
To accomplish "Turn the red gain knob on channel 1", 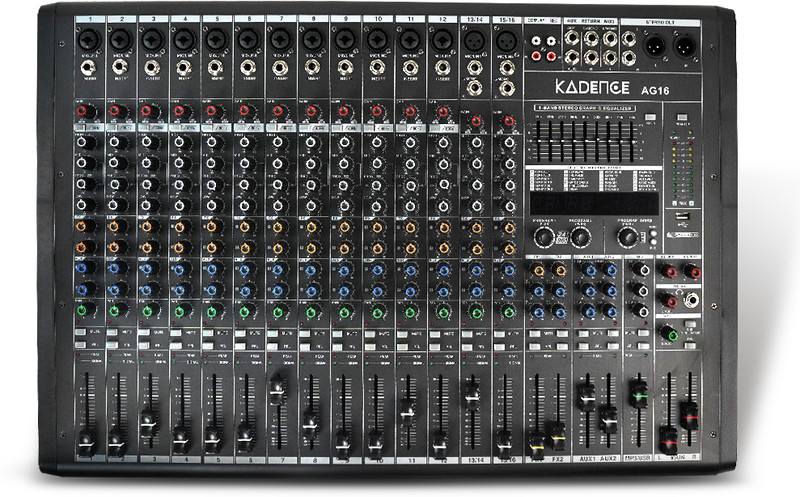I will (85, 111).
